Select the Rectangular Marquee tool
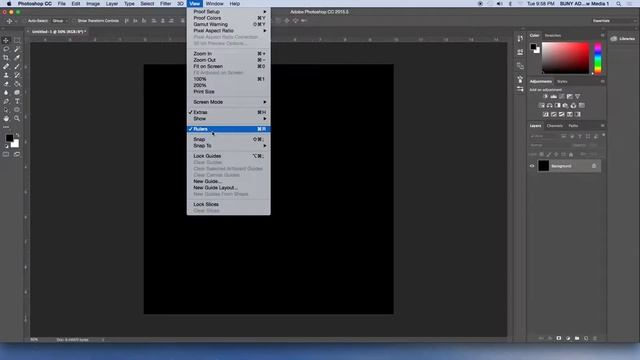The height and width of the screenshot is (360, 640). point(17,40)
